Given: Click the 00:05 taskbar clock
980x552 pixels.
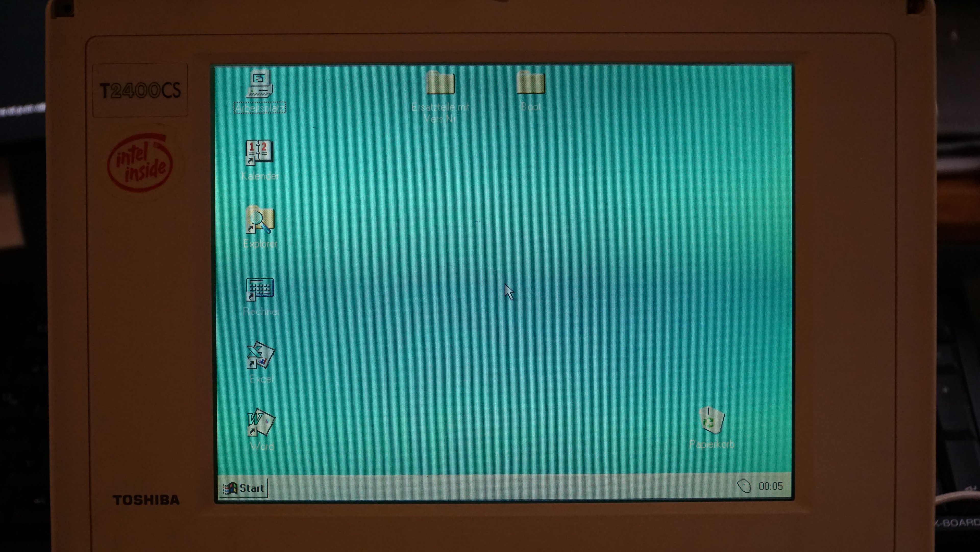Looking at the screenshot, I should 770,486.
